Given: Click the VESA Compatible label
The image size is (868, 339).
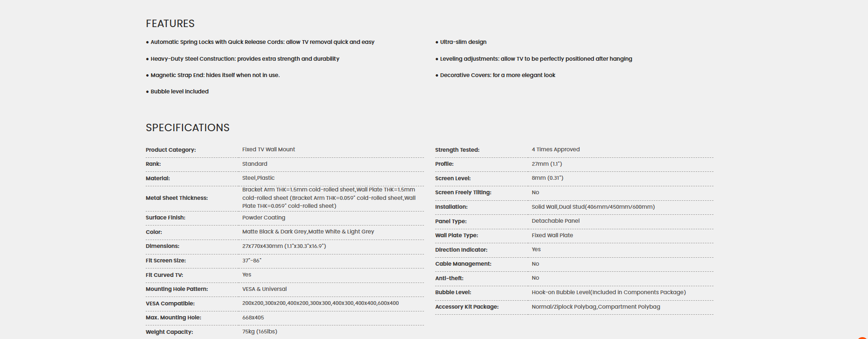Looking at the screenshot, I should coord(170,304).
